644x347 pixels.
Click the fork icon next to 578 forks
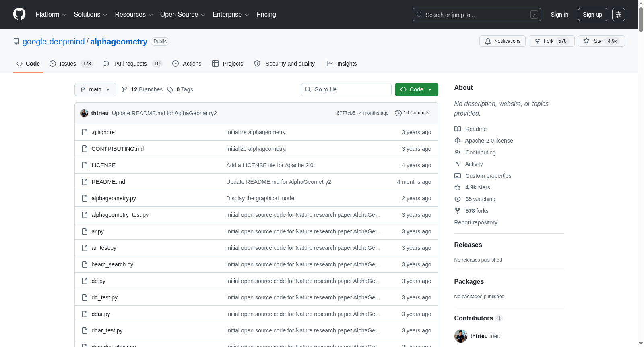tap(458, 211)
